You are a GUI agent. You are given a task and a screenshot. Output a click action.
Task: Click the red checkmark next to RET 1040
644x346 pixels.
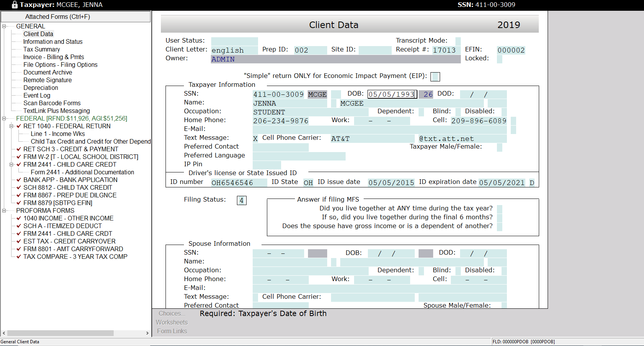(x=19, y=126)
